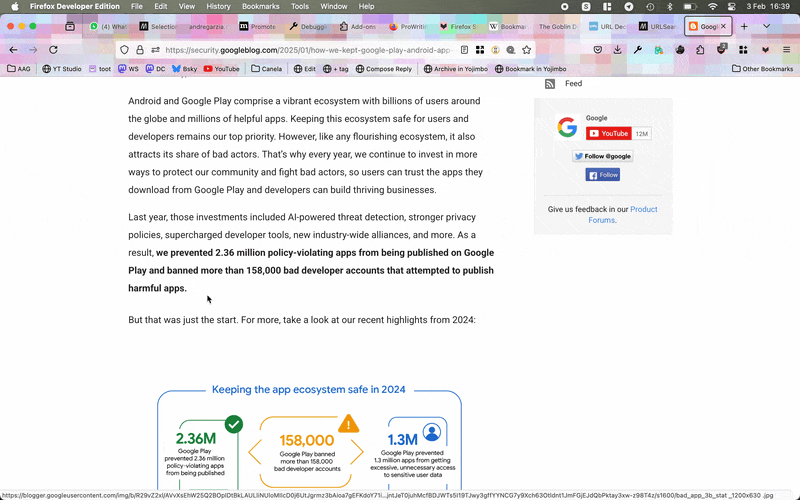The image size is (800, 500).
Task: Toggle Reader View in the address bar
Action: coord(464,49)
